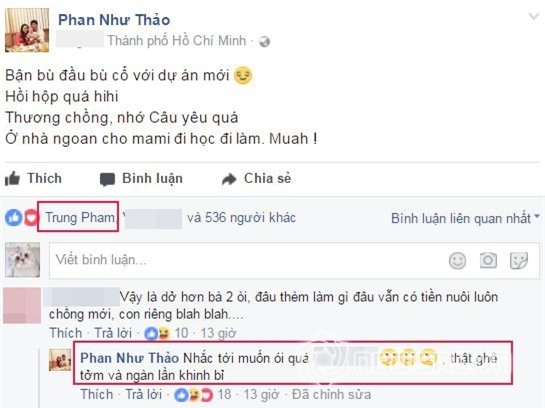Image resolution: width=545 pixels, height=408 pixels.
Task: Open Trung Pham in reactions list
Action: [x=80, y=218]
